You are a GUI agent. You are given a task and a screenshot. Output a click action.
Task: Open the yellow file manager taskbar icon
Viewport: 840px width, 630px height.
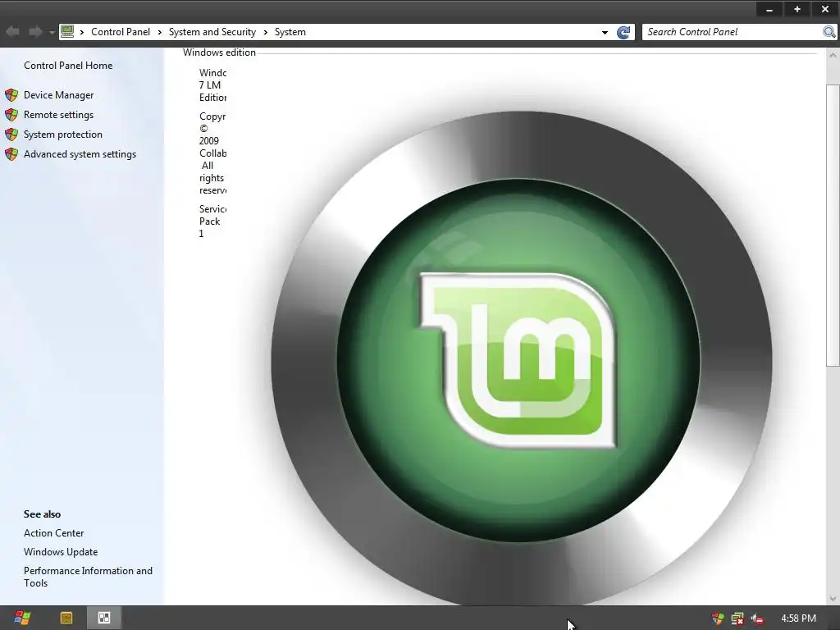pos(66,619)
